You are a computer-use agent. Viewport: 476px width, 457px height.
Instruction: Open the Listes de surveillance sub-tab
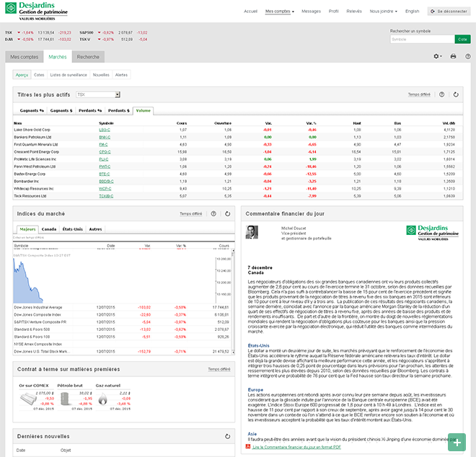[69, 75]
